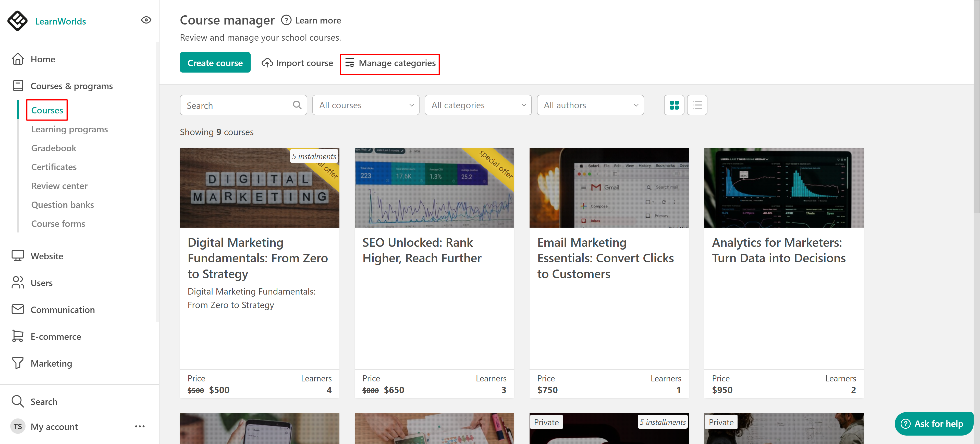980x444 pixels.
Task: Click the LearnWorlds diamond logo icon
Action: coord(17,20)
